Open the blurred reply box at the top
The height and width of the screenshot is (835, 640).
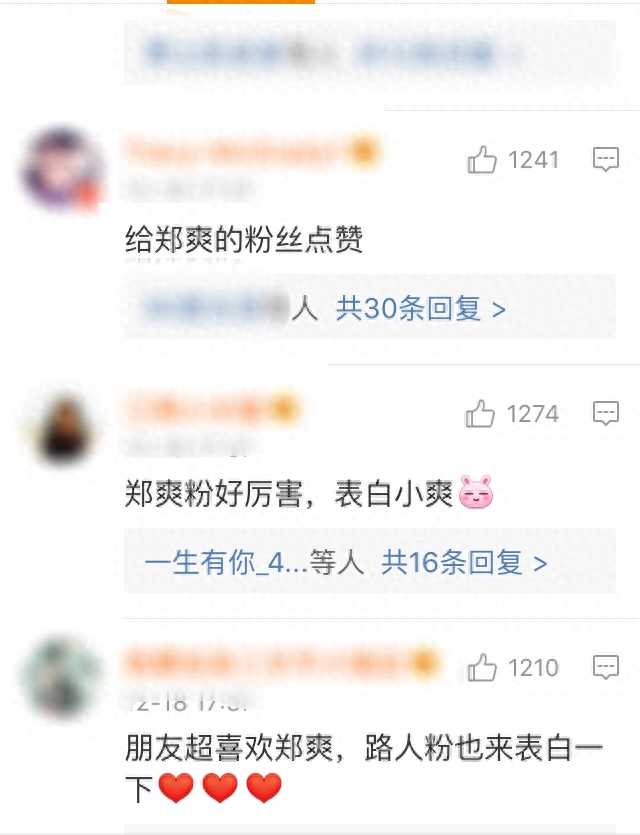(370, 53)
